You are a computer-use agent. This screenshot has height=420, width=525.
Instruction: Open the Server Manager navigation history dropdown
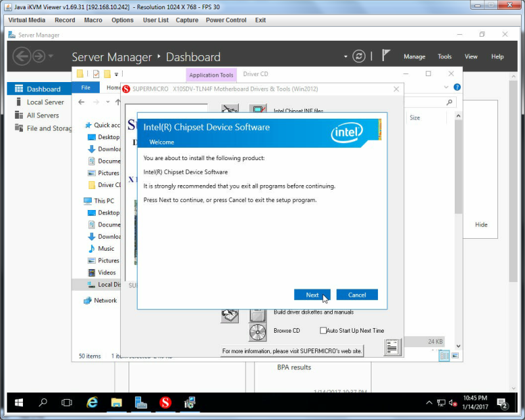[51, 56]
